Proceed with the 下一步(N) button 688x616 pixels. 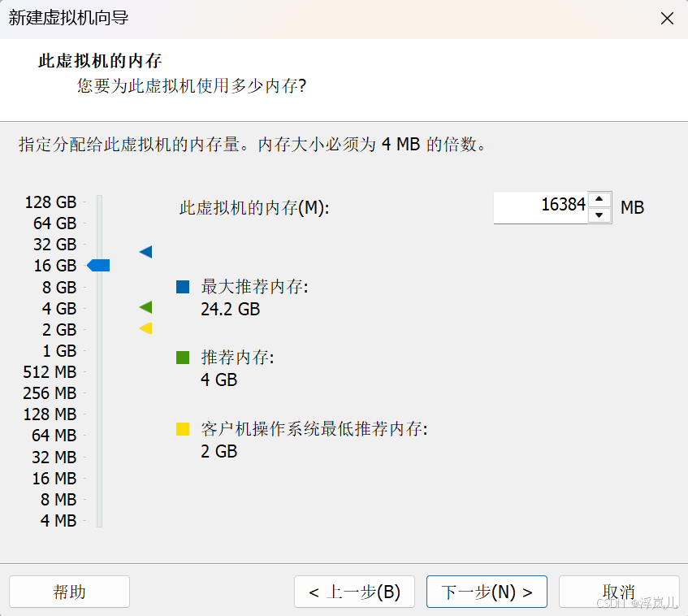click(x=487, y=592)
